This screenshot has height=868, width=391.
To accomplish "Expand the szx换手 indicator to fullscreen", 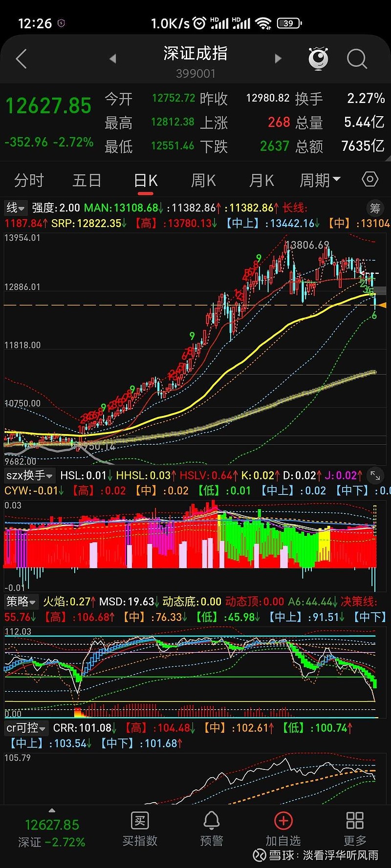I will (x=375, y=475).
